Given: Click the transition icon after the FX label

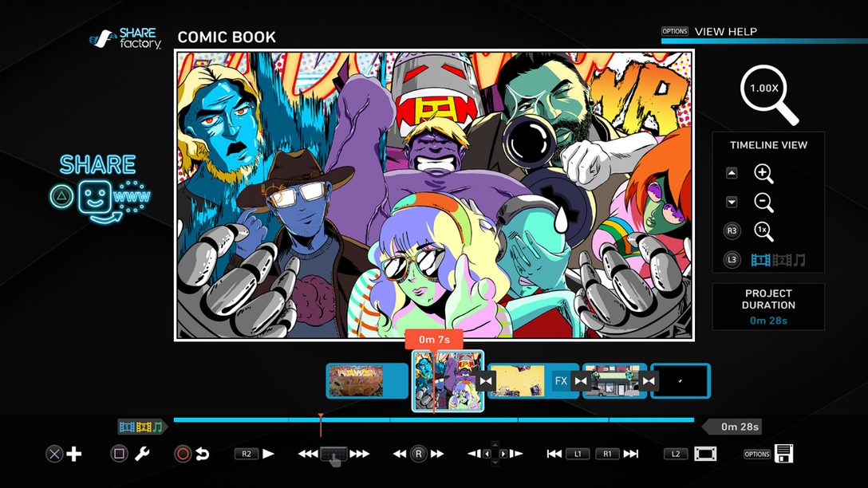Looking at the screenshot, I should tap(580, 380).
